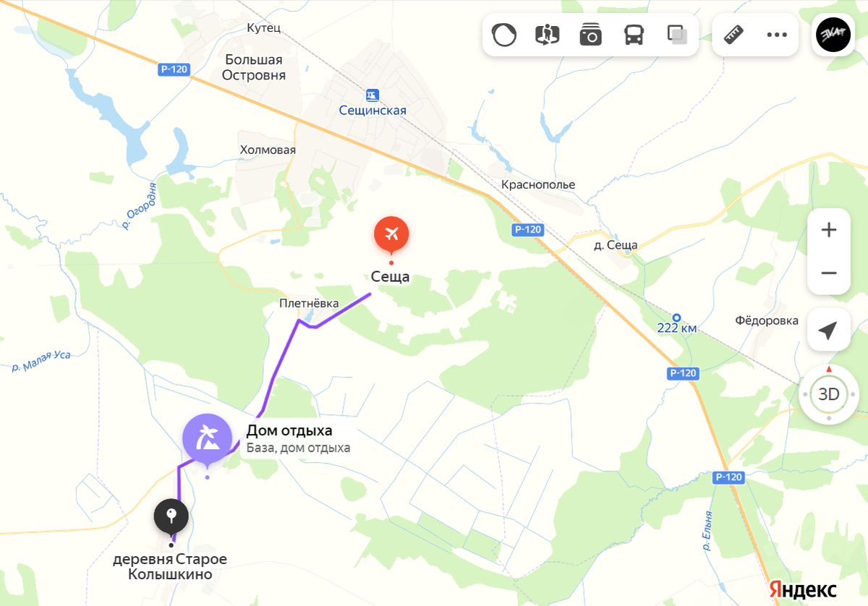The height and width of the screenshot is (606, 868).
Task: Select the Дом отдыха palm marker
Action: (x=207, y=438)
